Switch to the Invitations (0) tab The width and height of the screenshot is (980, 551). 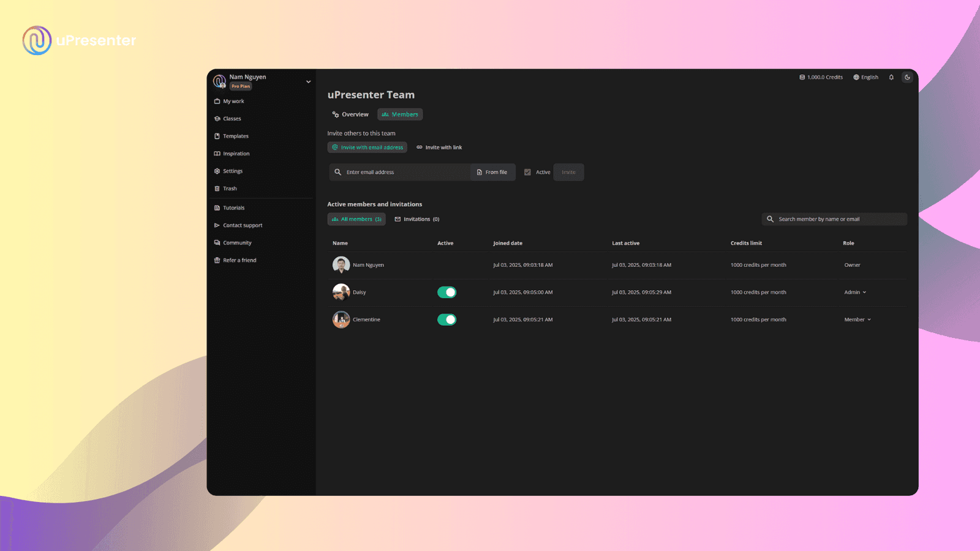tap(417, 219)
